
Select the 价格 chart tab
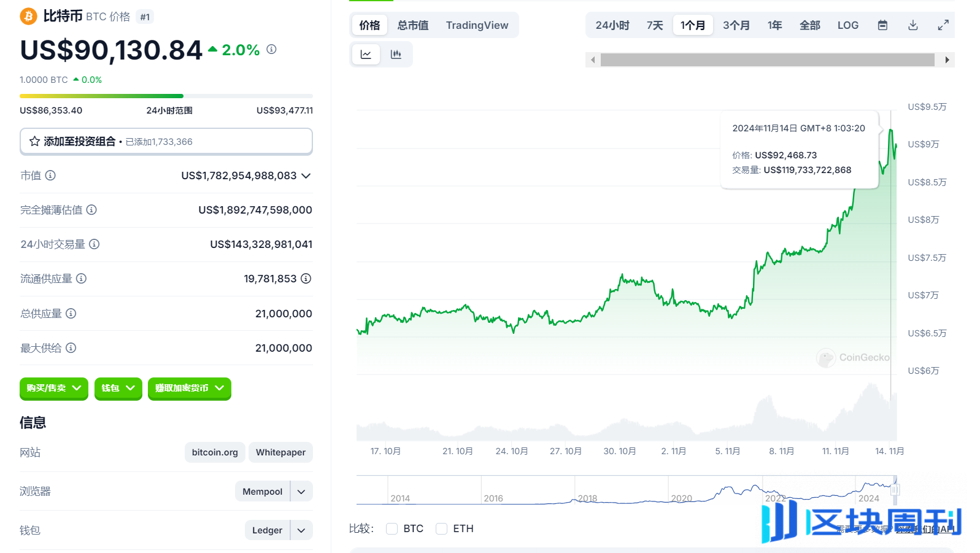pyautogui.click(x=369, y=25)
